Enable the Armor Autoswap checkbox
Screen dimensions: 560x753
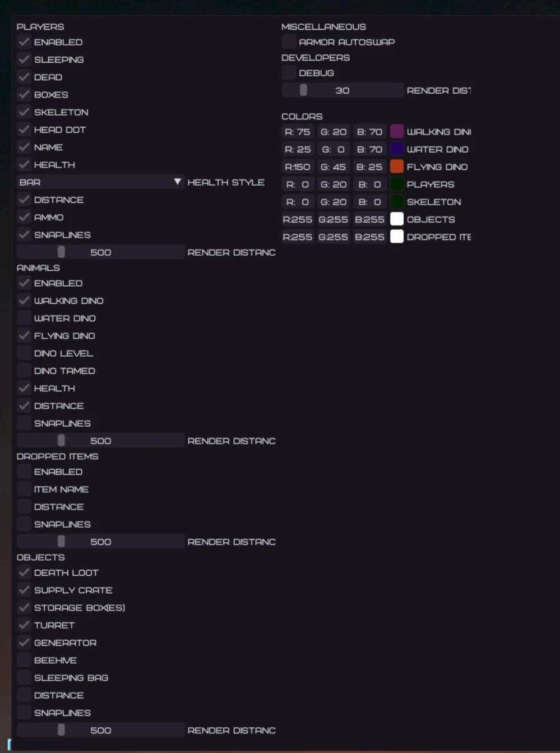pos(289,41)
